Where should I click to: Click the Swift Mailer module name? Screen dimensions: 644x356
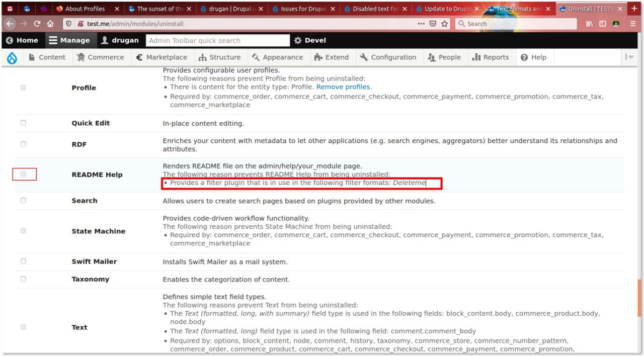pyautogui.click(x=94, y=261)
